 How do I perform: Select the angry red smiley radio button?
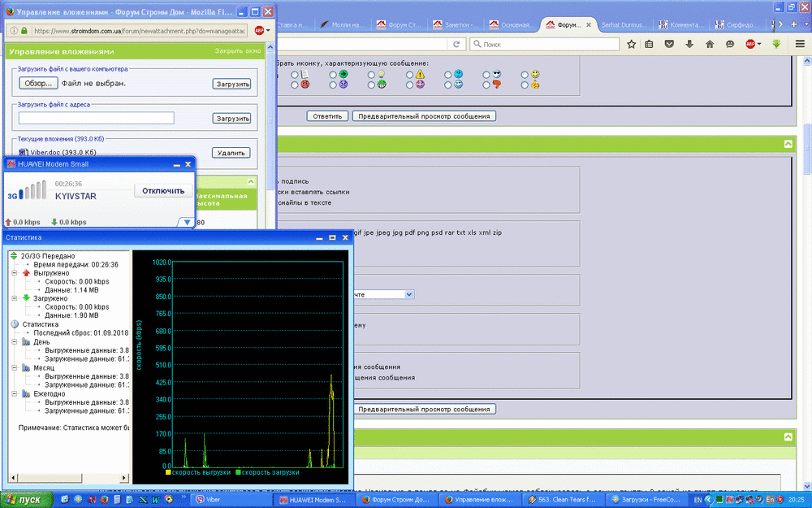coord(294,84)
